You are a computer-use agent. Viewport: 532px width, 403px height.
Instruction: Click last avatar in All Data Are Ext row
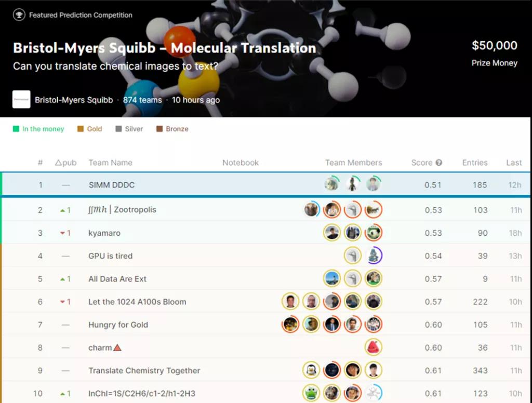click(373, 278)
